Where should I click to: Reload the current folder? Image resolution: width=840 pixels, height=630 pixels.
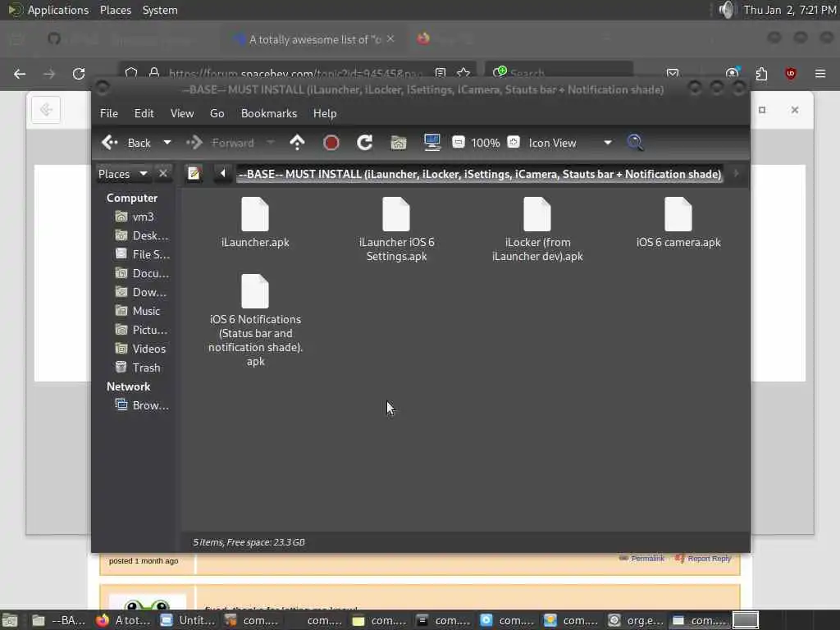coord(365,143)
